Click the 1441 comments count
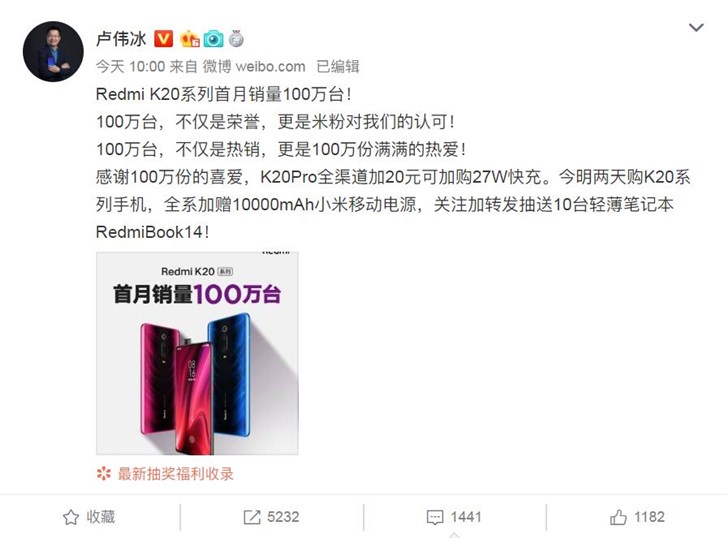Viewport: 728px width, 538px height. coord(466,517)
